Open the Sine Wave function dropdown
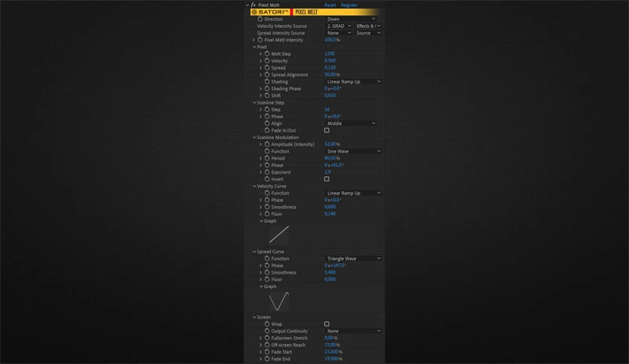 [x=353, y=151]
